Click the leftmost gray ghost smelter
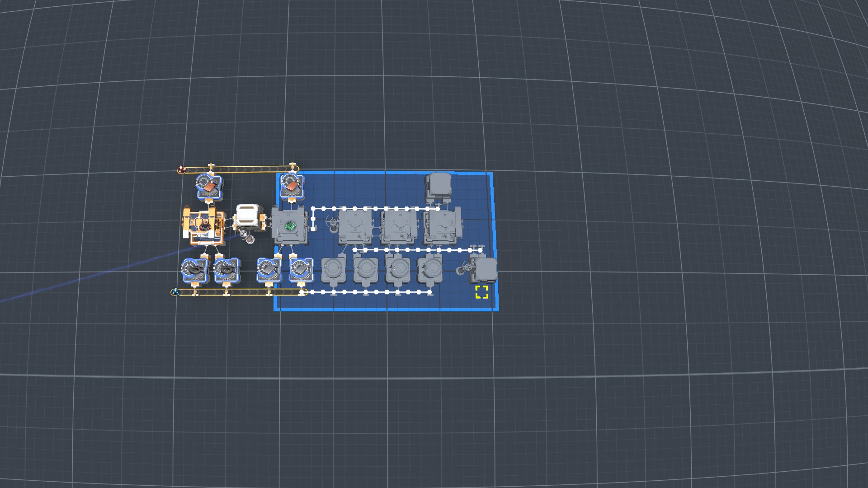Viewport: 868px width, 488px height. (334, 269)
